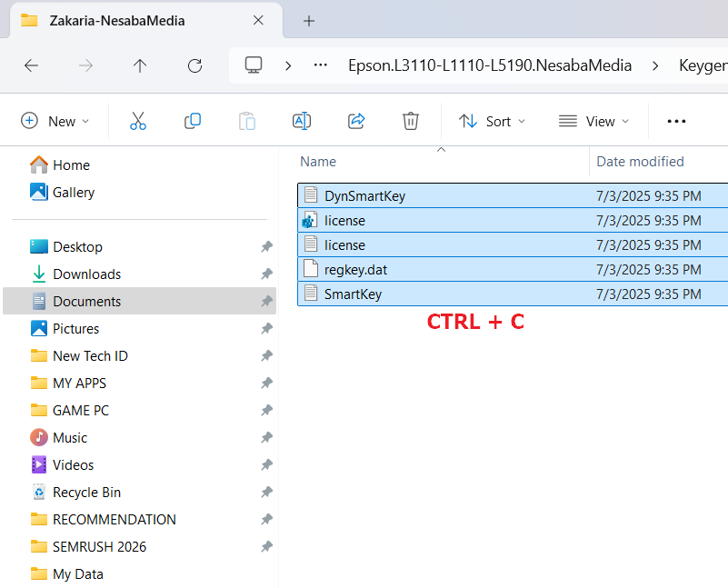Click the breadcrumb Epson.L3110-L1110-L5190.NesabaMedia folder
Viewport: 728px width, 588px height.
tap(489, 65)
